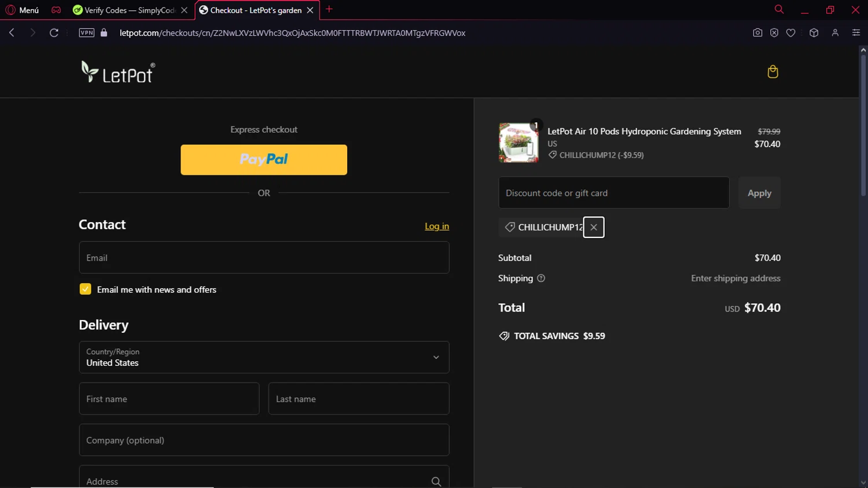Remove the CHILLICHUMP12 discount code
This screenshot has width=868, height=488.
coord(594,228)
